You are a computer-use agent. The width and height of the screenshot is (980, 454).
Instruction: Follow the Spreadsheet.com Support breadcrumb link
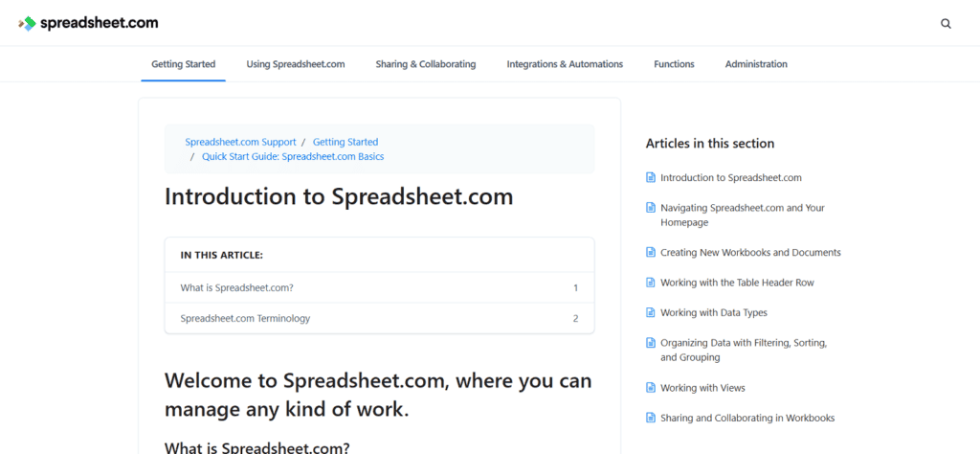[x=240, y=142]
